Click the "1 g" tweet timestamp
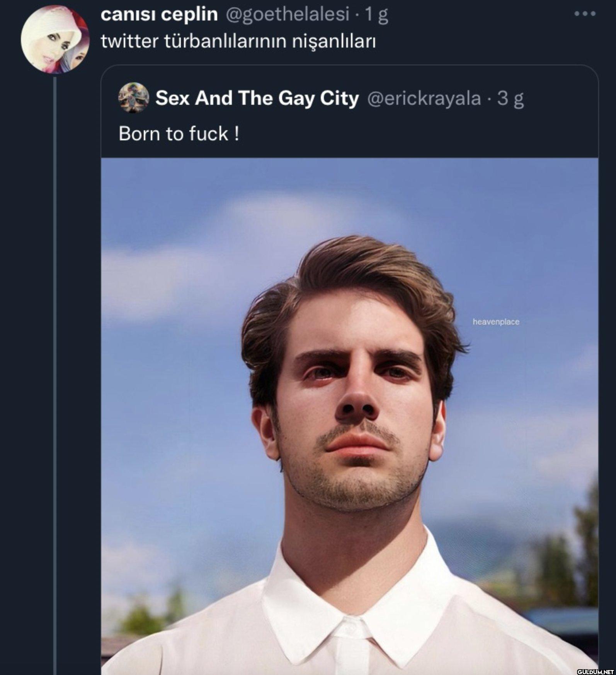Screen dimensions: 616x675 [376, 15]
